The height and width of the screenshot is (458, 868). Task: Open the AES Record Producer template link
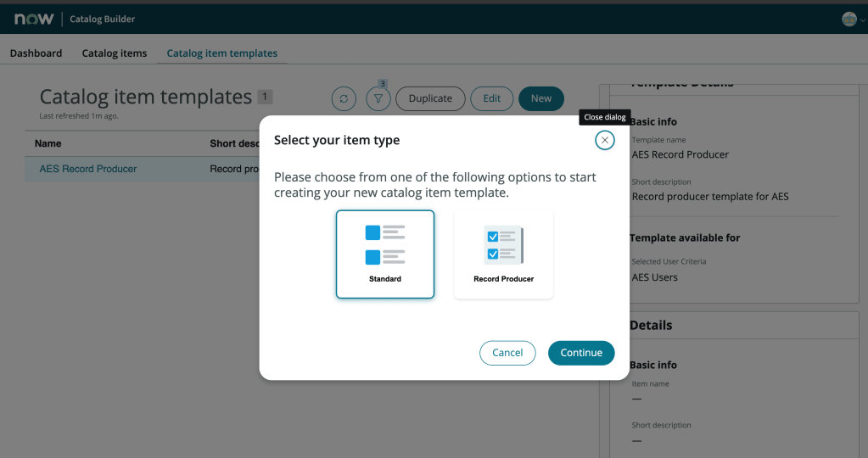pyautogui.click(x=88, y=169)
